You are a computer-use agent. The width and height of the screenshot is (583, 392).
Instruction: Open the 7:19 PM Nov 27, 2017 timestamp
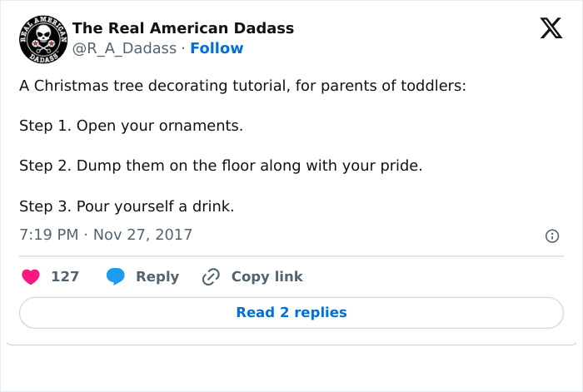pyautogui.click(x=106, y=235)
